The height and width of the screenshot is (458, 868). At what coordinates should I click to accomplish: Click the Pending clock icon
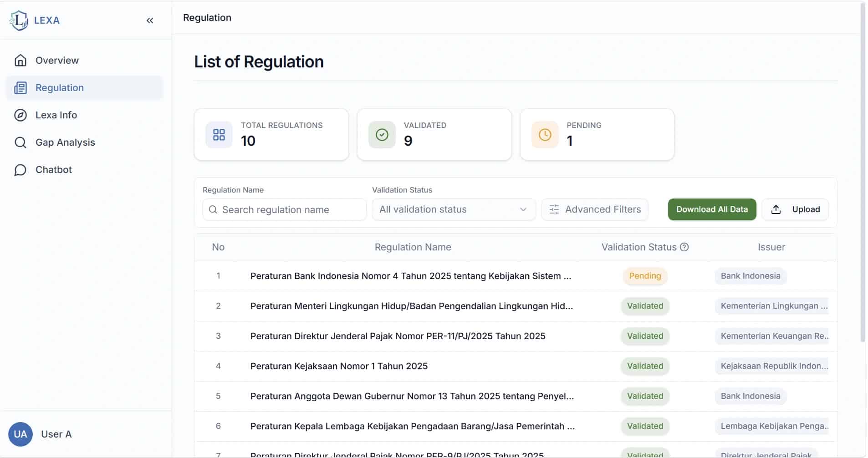[545, 135]
